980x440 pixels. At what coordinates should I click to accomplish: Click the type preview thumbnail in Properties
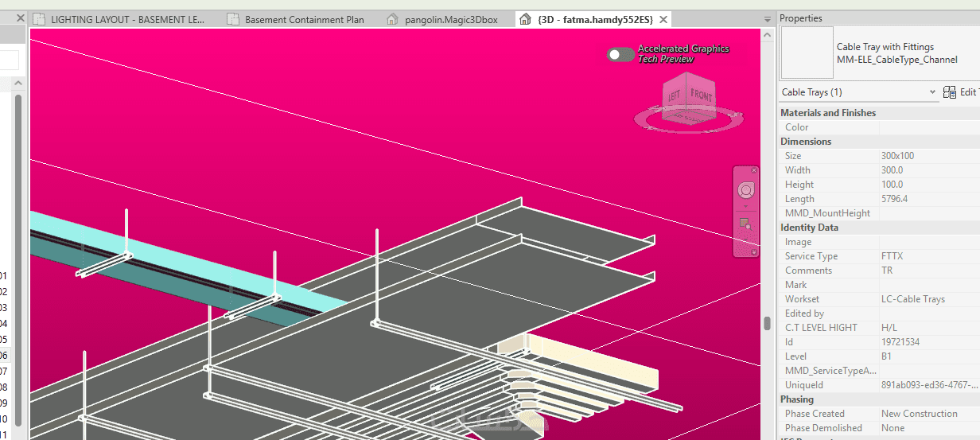pyautogui.click(x=807, y=53)
